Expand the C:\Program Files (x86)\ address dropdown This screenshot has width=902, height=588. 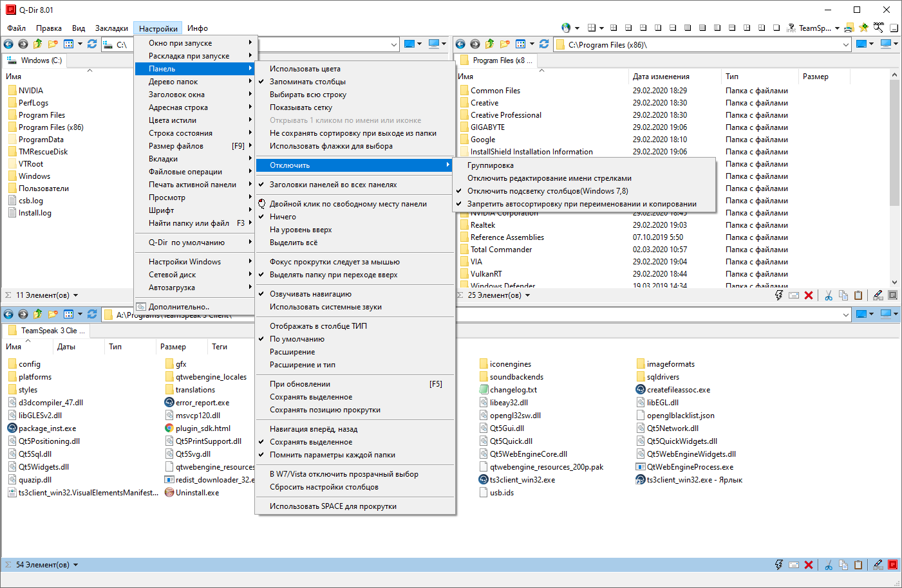(846, 44)
